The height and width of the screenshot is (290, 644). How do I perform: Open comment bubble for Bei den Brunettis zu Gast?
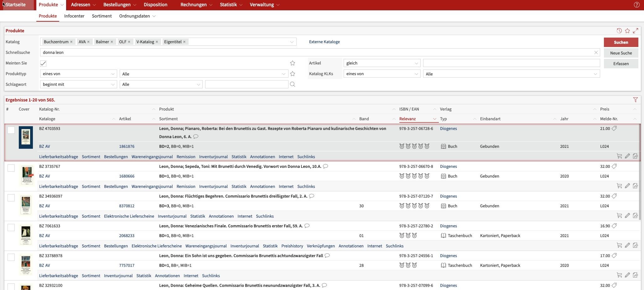(x=196, y=137)
